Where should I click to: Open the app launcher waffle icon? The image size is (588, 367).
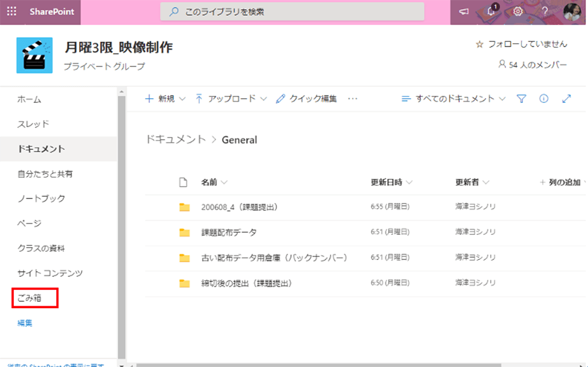(12, 12)
